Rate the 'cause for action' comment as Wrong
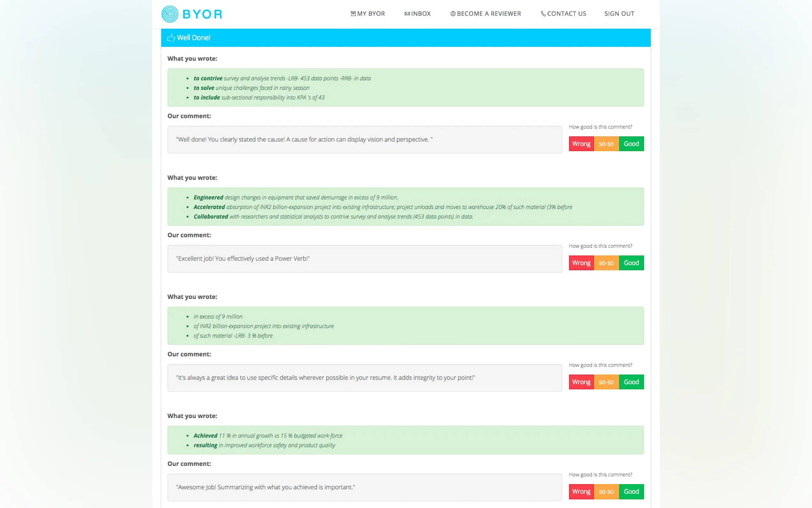 [581, 144]
